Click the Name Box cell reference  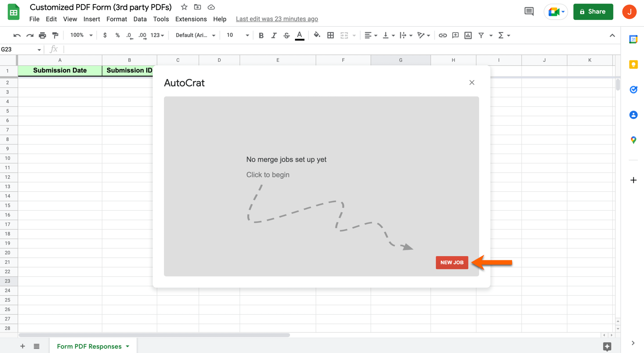pos(21,50)
